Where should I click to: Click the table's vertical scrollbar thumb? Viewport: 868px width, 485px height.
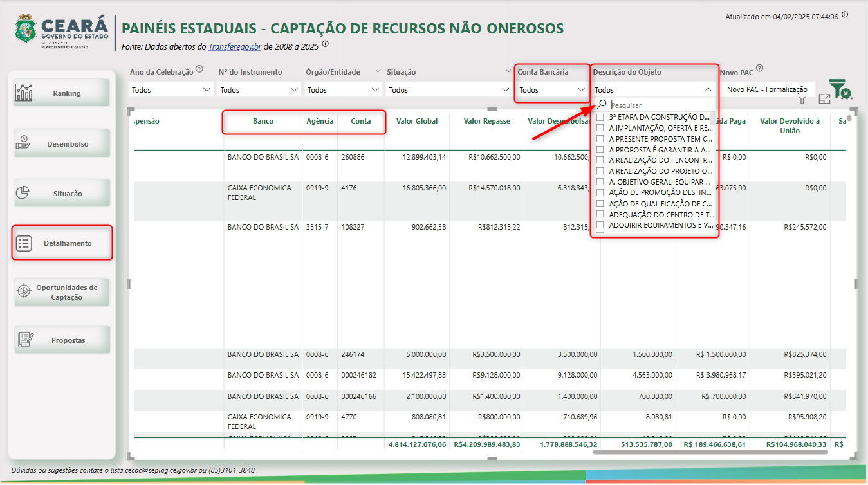tap(849, 118)
